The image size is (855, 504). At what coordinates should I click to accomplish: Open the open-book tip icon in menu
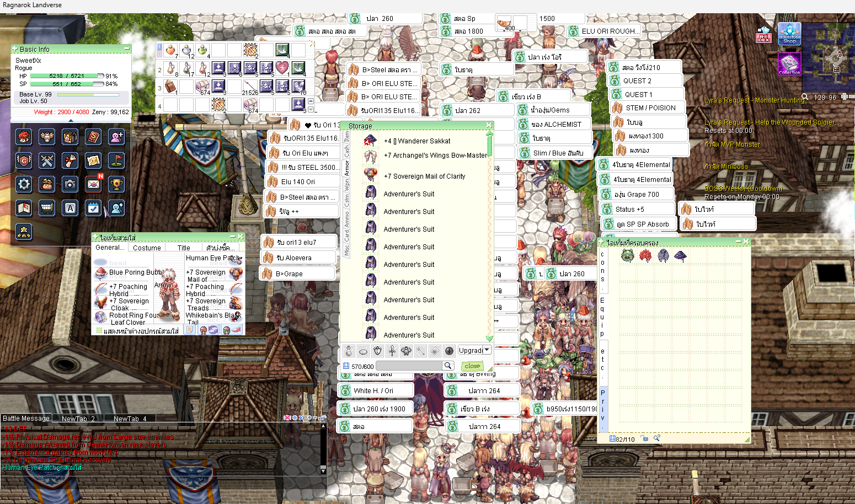tap(24, 208)
